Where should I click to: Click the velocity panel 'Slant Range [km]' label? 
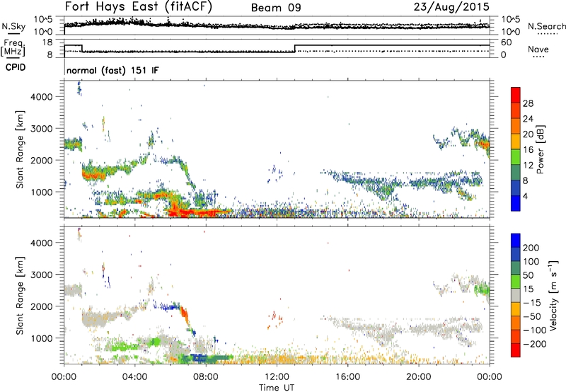coord(20,295)
